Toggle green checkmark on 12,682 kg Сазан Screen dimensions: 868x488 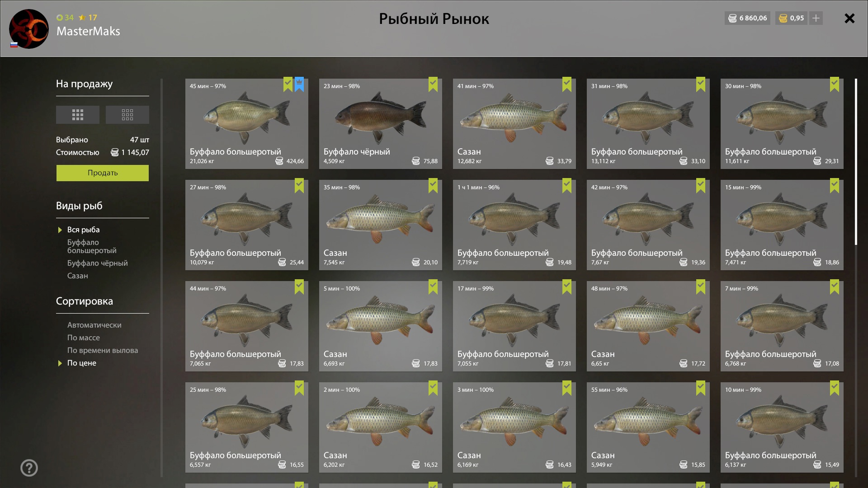point(567,84)
